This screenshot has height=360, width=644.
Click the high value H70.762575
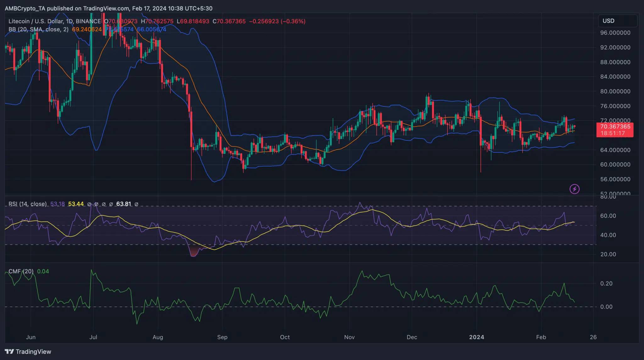coord(157,21)
